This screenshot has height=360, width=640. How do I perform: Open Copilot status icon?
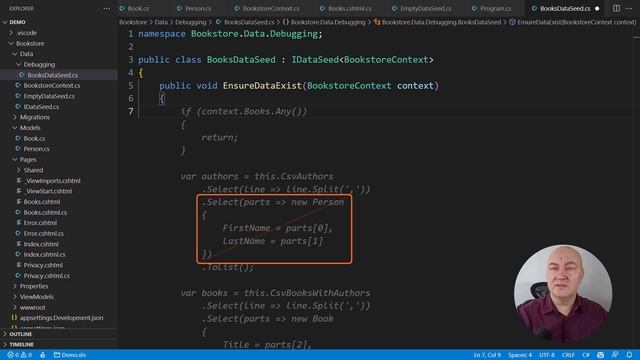[x=600, y=355]
